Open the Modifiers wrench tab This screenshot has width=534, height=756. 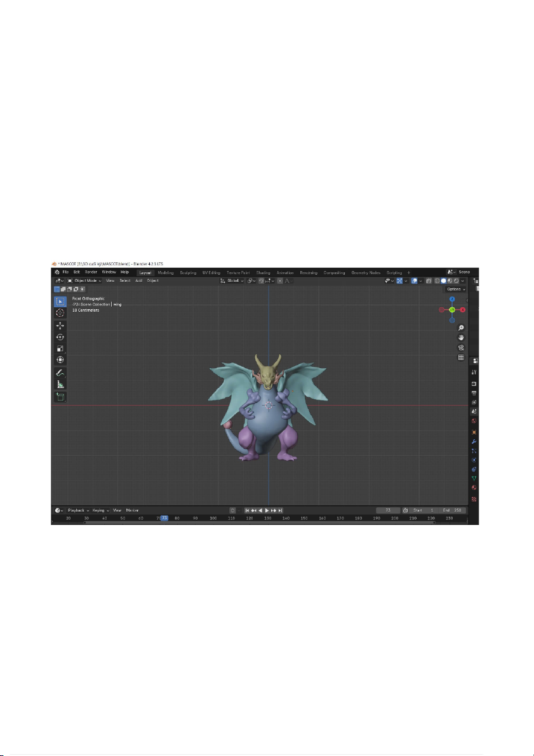tap(474, 442)
